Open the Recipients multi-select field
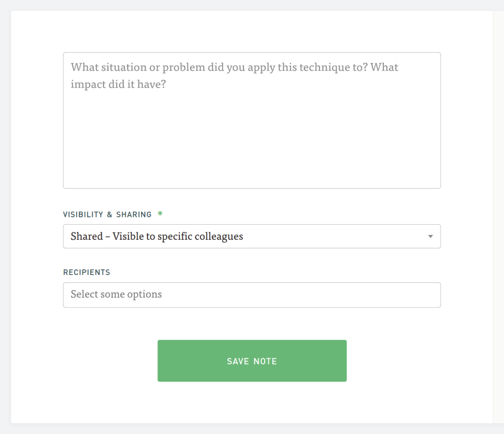 click(252, 295)
